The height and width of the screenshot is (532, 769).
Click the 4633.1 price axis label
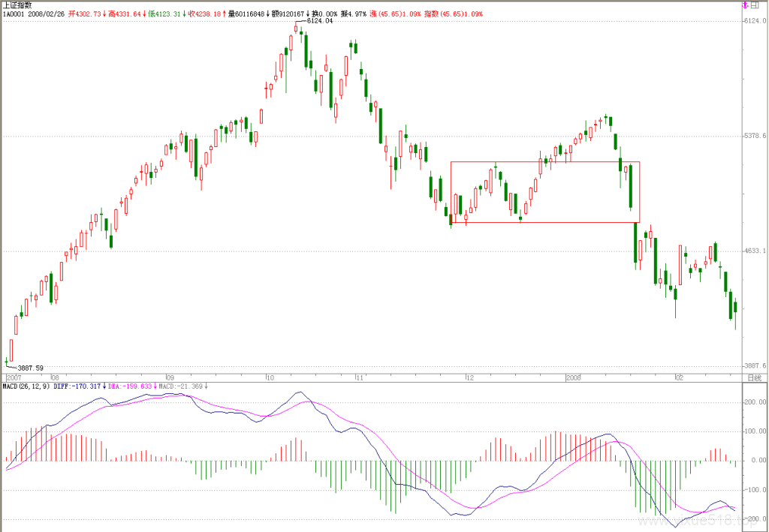[x=755, y=251]
